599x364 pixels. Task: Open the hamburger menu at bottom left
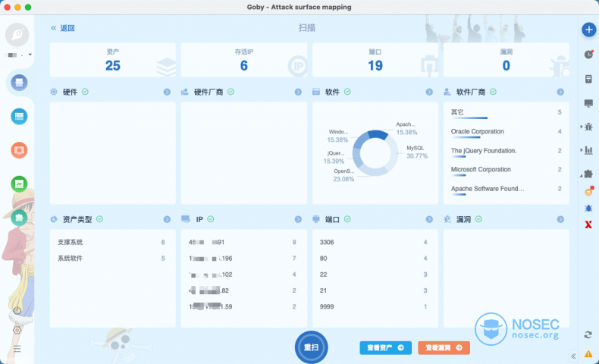[17, 349]
